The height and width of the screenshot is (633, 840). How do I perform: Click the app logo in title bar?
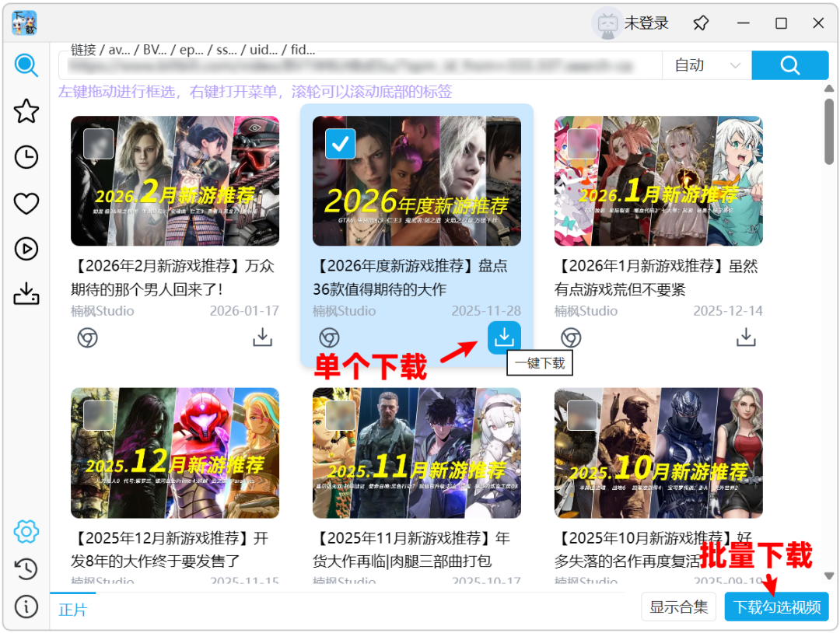point(24,23)
